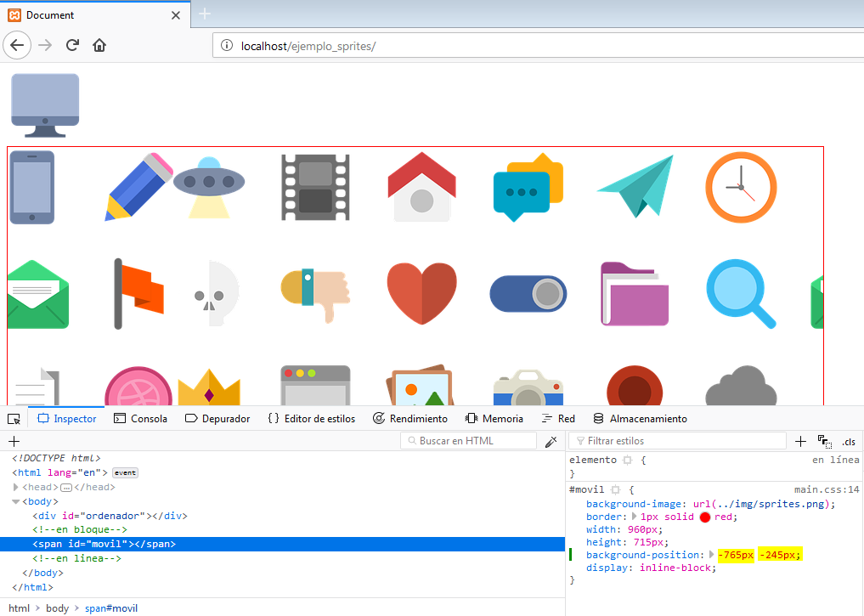Switch to the Consola tab
Image resolution: width=864 pixels, height=616 pixels.
tap(141, 419)
